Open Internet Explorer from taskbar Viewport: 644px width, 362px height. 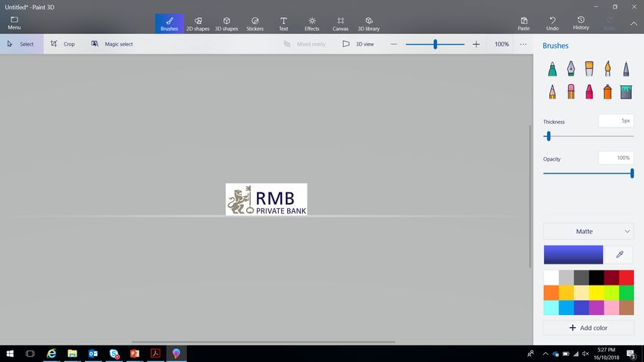[x=52, y=354]
